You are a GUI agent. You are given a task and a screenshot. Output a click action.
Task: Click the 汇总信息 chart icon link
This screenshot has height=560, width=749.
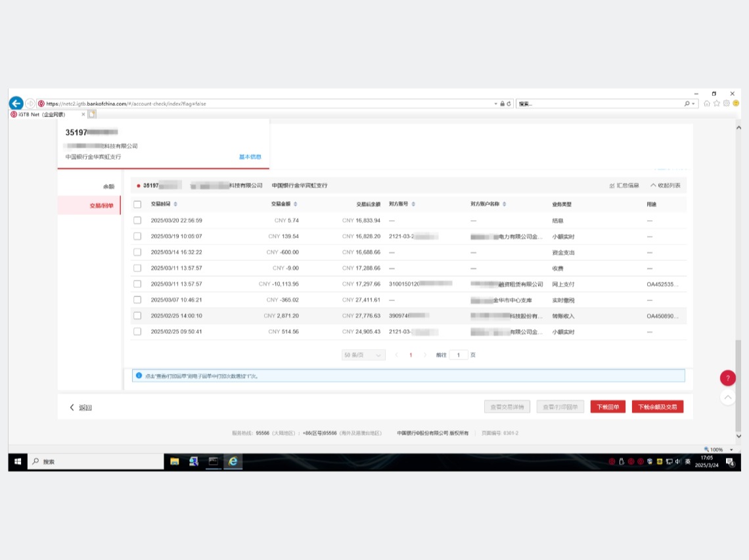[x=624, y=185]
